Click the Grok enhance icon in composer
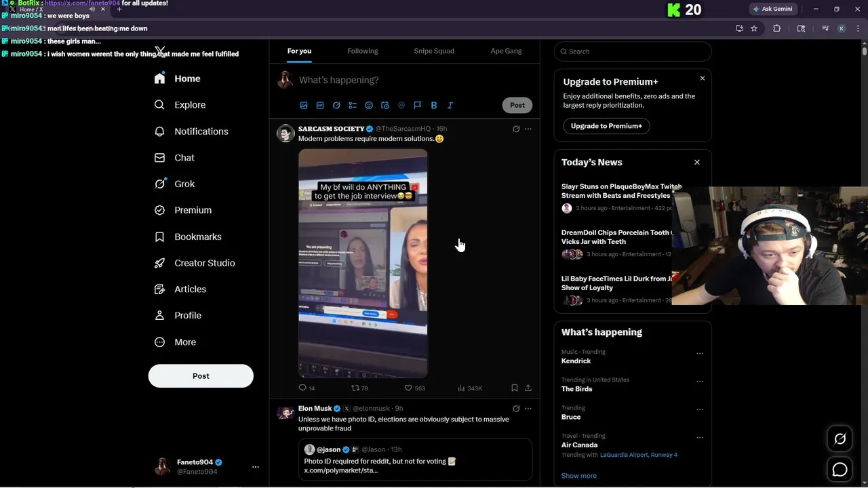The image size is (868, 488). pos(336,105)
